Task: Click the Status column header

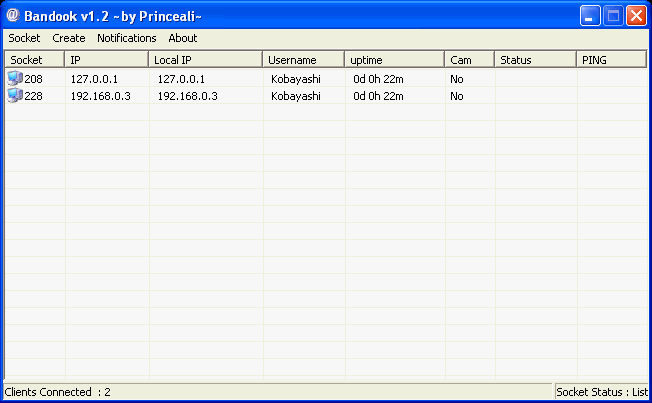Action: [x=535, y=60]
